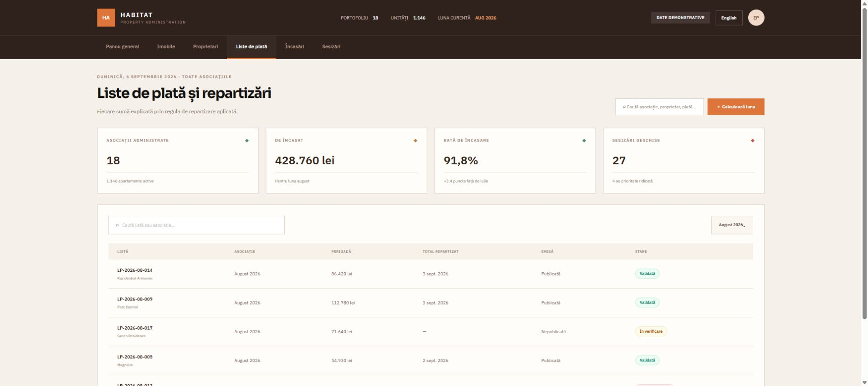Click the red diamond on Sesizări deschise card
The width and height of the screenshot is (868, 386).
pos(753,141)
